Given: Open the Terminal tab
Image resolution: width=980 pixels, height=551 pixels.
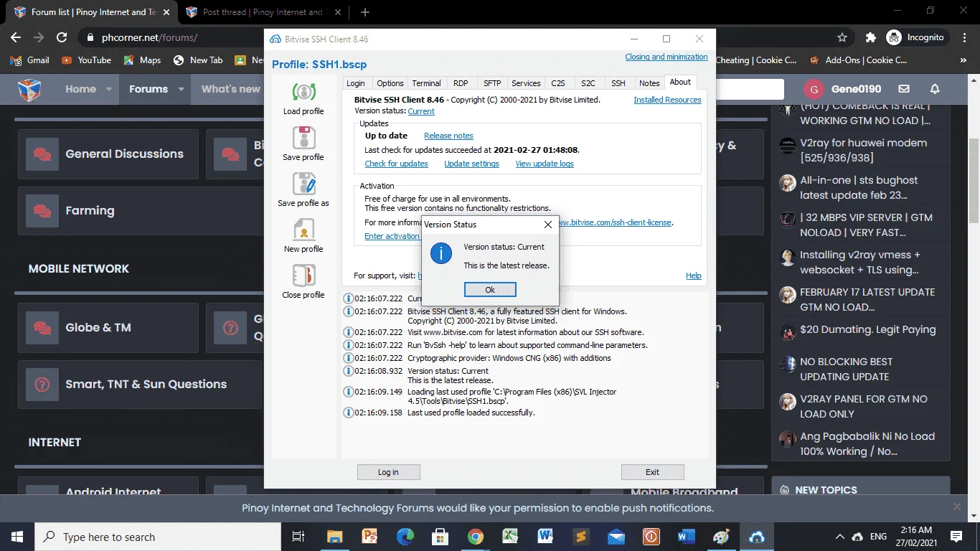Looking at the screenshot, I should click(x=426, y=83).
